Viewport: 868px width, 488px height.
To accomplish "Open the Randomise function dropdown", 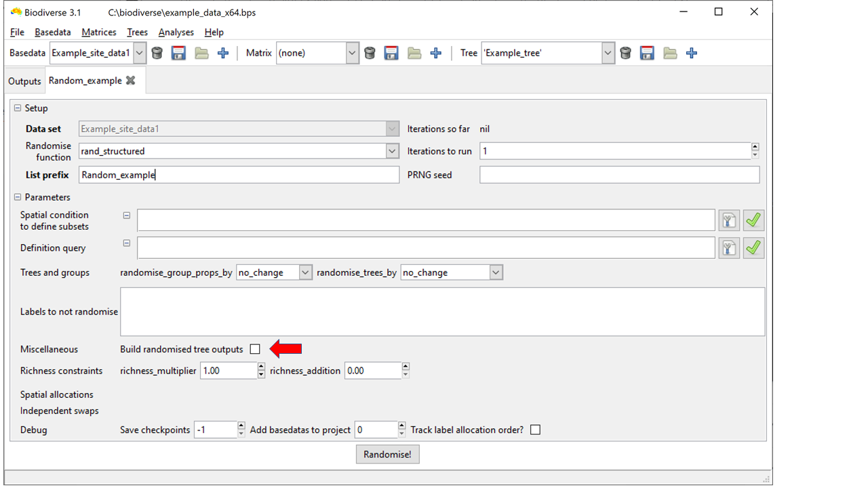I will [391, 150].
